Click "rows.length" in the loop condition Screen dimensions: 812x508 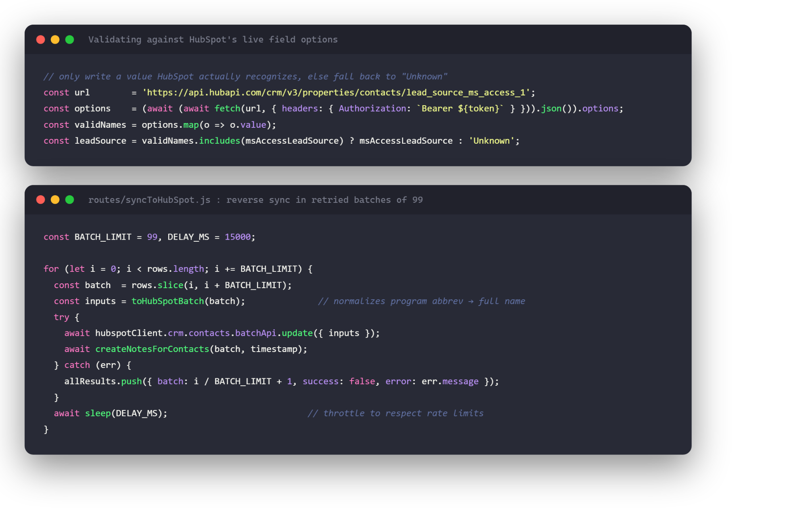(x=175, y=269)
